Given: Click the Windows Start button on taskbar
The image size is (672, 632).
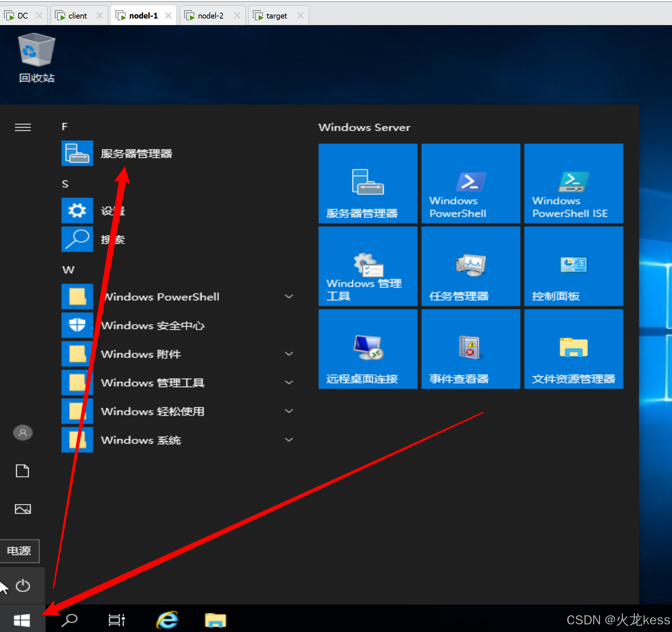Looking at the screenshot, I should [x=22, y=620].
